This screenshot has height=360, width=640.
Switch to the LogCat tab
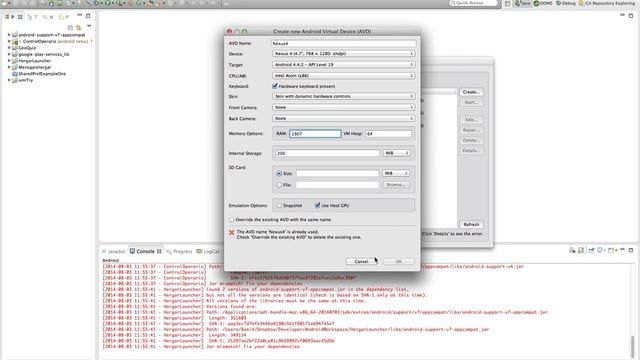(x=208, y=251)
